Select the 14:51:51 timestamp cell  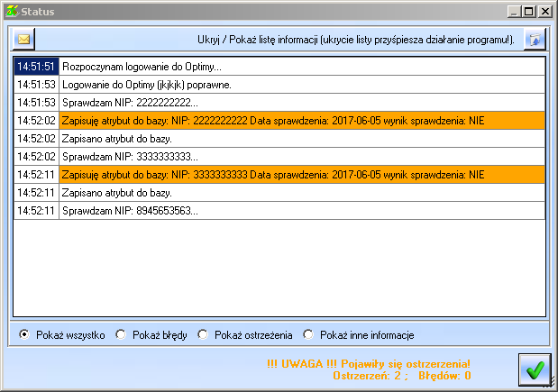[36, 67]
